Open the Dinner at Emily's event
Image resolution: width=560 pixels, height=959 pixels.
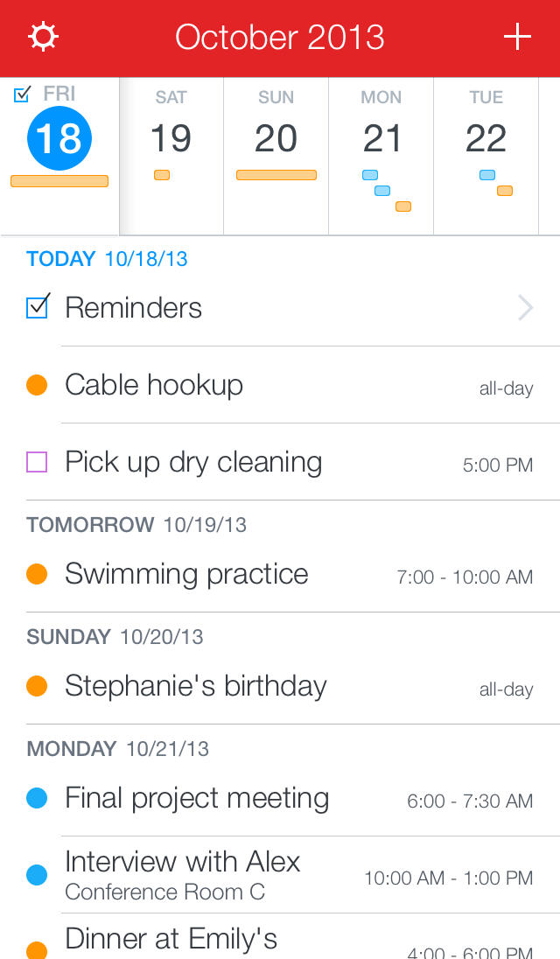coord(171,940)
